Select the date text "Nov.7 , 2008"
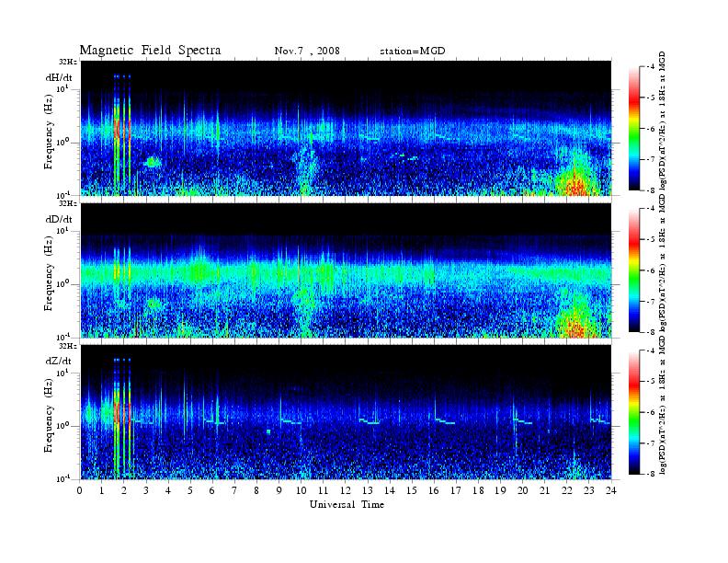Image resolution: width=728 pixels, height=563 pixels. [x=307, y=52]
